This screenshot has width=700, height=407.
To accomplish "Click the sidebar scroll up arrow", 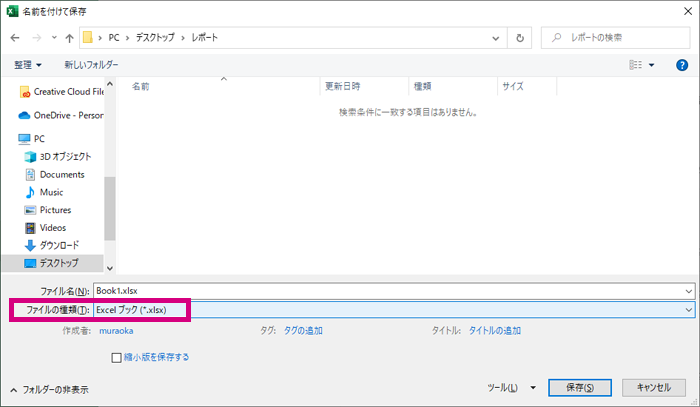I will click(x=110, y=84).
